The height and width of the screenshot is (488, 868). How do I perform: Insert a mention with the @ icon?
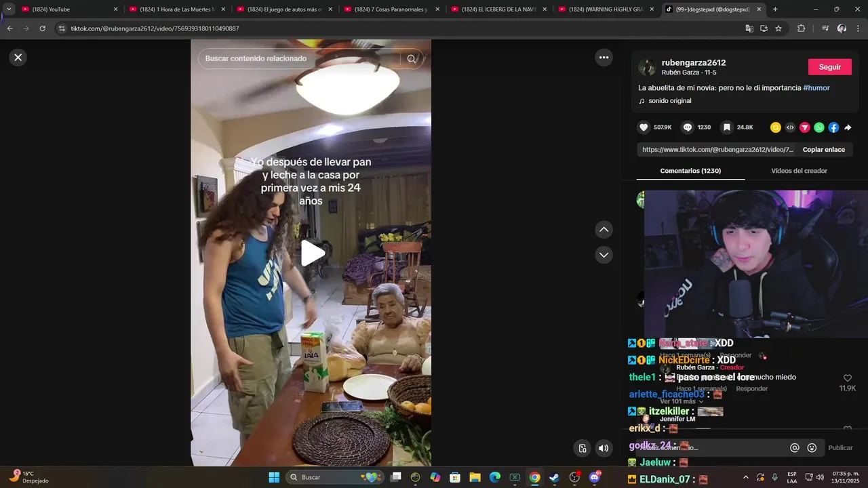point(794,448)
